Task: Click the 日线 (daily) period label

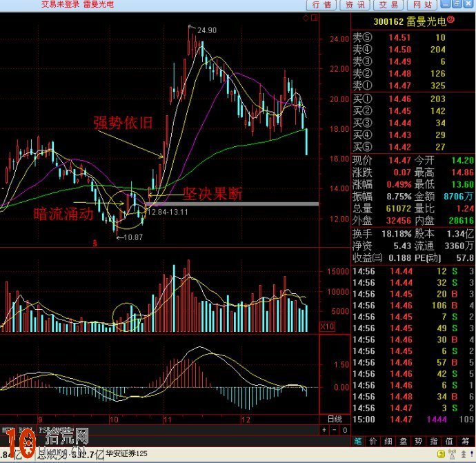Action: pos(335,420)
